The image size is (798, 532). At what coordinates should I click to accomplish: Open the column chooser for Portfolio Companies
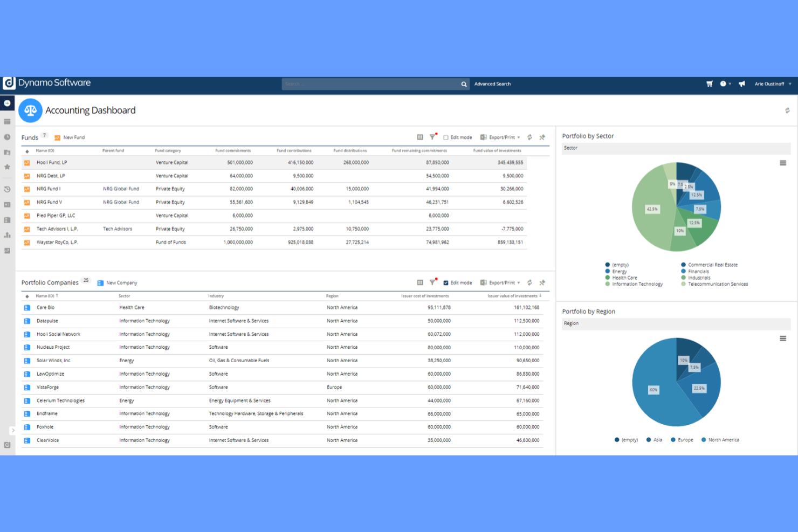[420, 282]
